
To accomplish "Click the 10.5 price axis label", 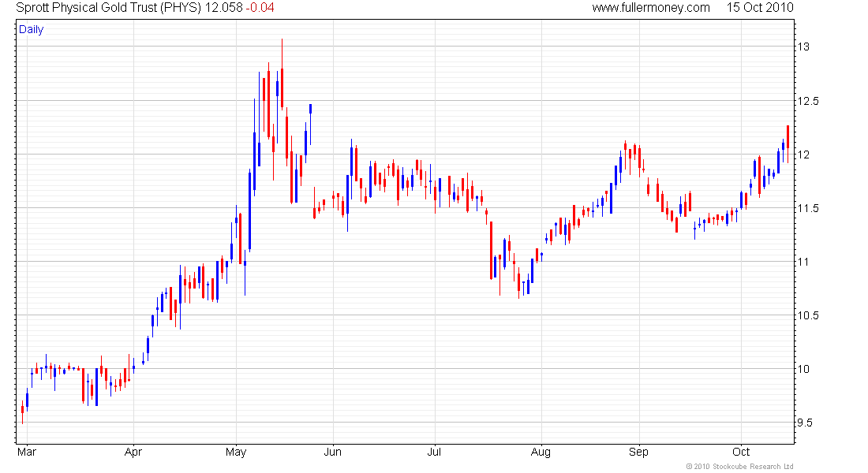I will point(808,315).
